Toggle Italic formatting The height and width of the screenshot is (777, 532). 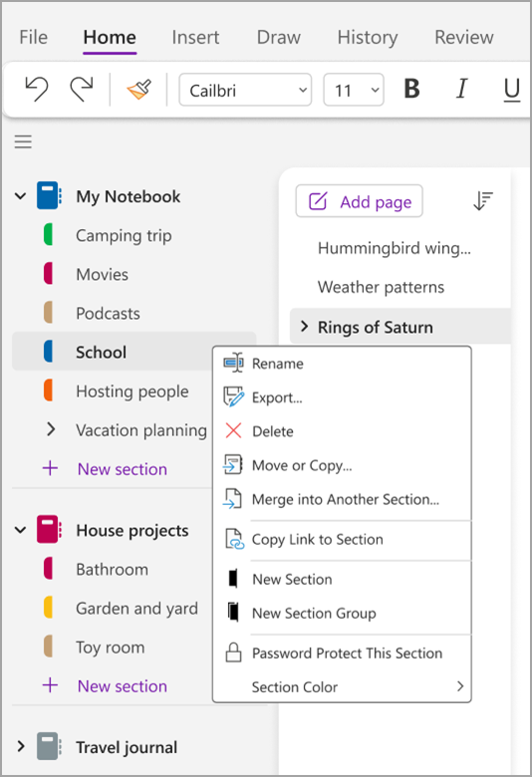click(461, 90)
